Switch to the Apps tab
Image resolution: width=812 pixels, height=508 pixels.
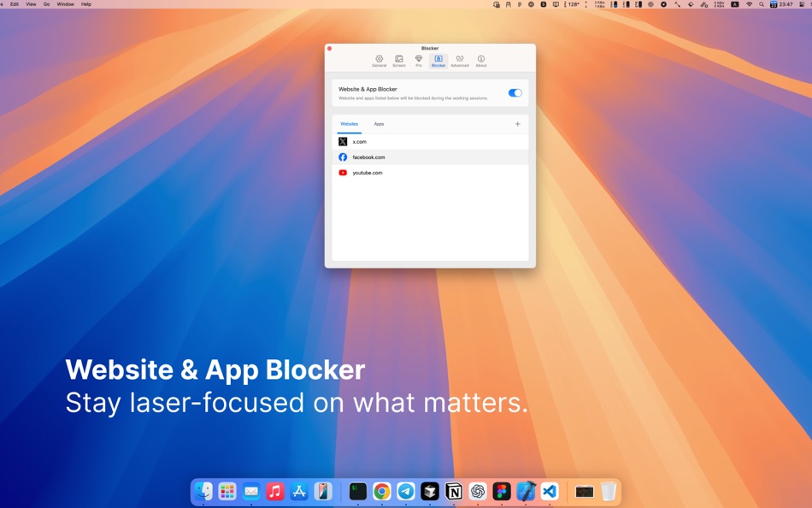point(379,124)
